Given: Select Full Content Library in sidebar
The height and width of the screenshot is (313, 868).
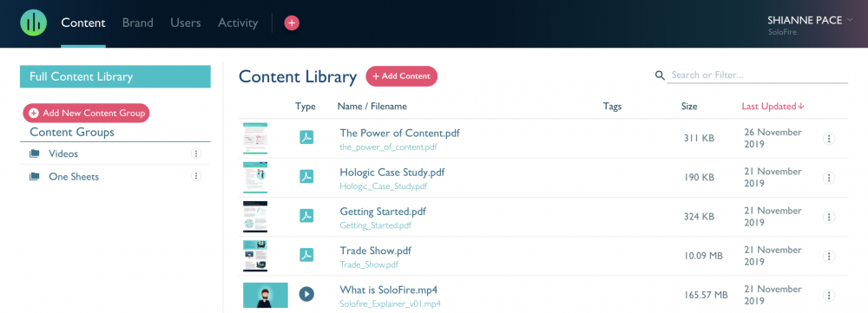Looking at the screenshot, I should [115, 76].
